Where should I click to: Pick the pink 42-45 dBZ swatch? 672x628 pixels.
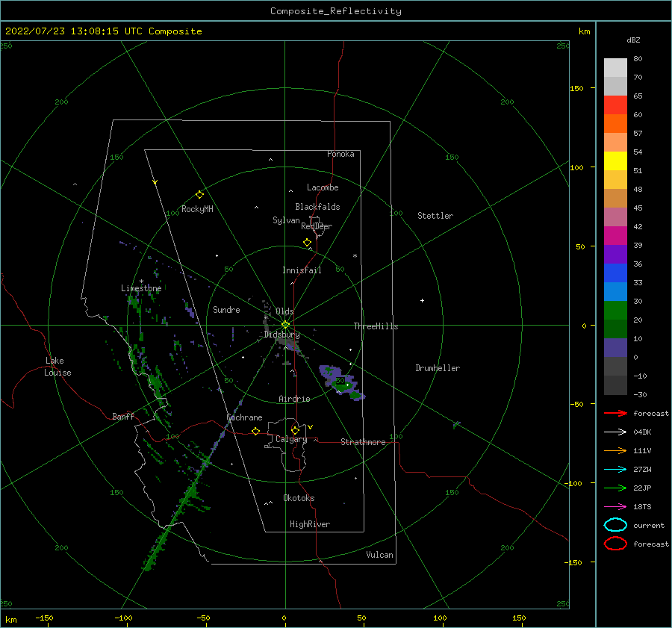[x=615, y=217]
